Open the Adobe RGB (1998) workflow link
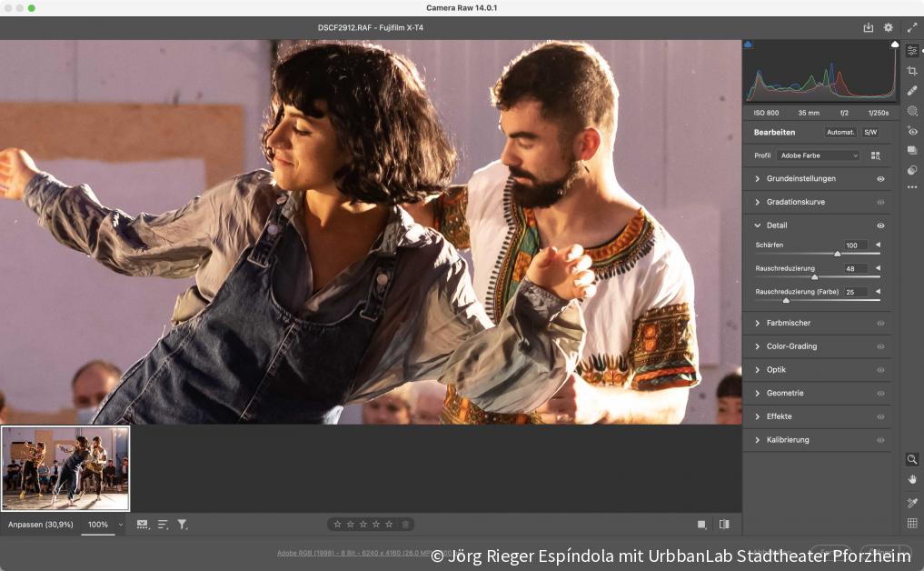Image resolution: width=924 pixels, height=571 pixels. [349, 551]
